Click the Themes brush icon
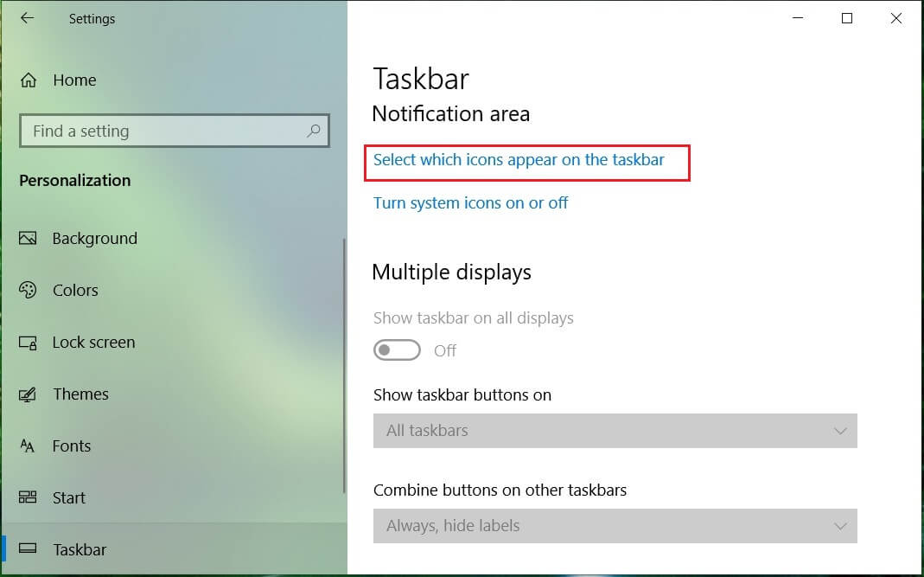 pos(28,394)
